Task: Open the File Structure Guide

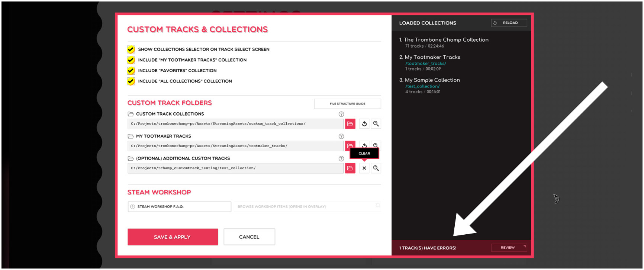Action: point(348,104)
